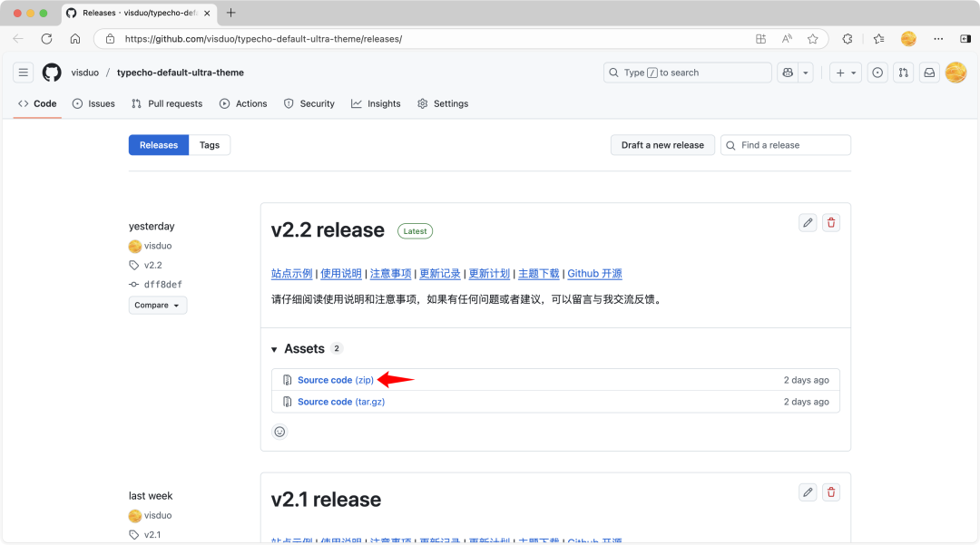
Task: Select the Releases toggle button
Action: coord(159,145)
